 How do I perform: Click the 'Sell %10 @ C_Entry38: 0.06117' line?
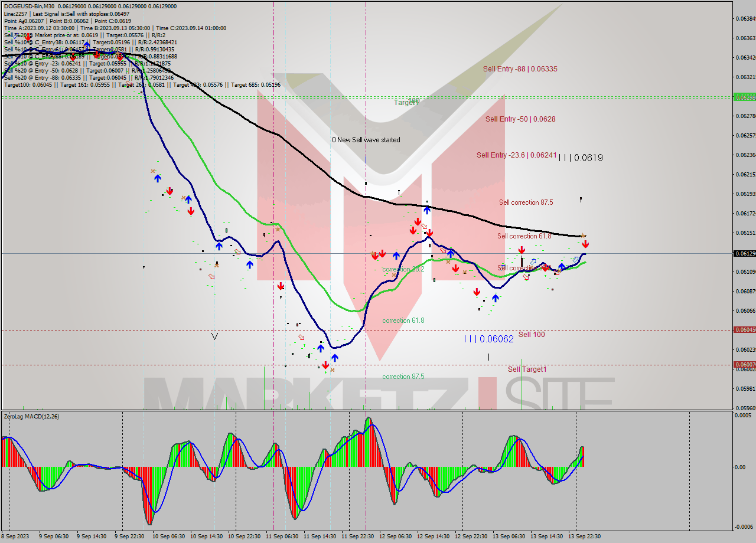[x=90, y=42]
